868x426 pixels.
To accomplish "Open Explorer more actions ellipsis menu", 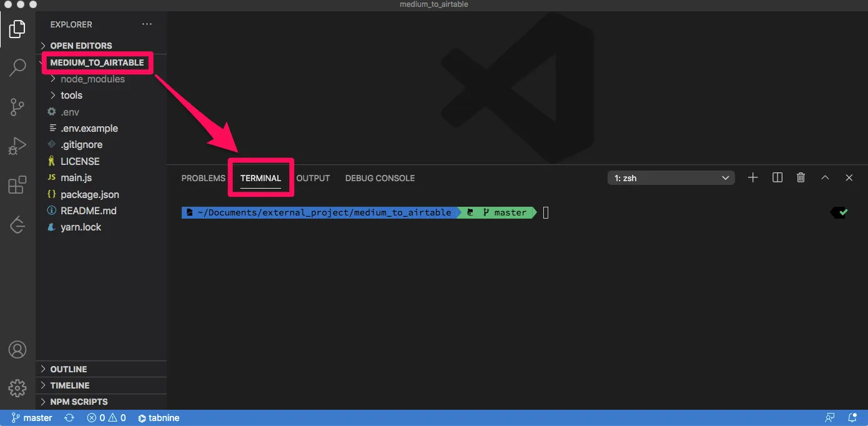I will pos(147,24).
